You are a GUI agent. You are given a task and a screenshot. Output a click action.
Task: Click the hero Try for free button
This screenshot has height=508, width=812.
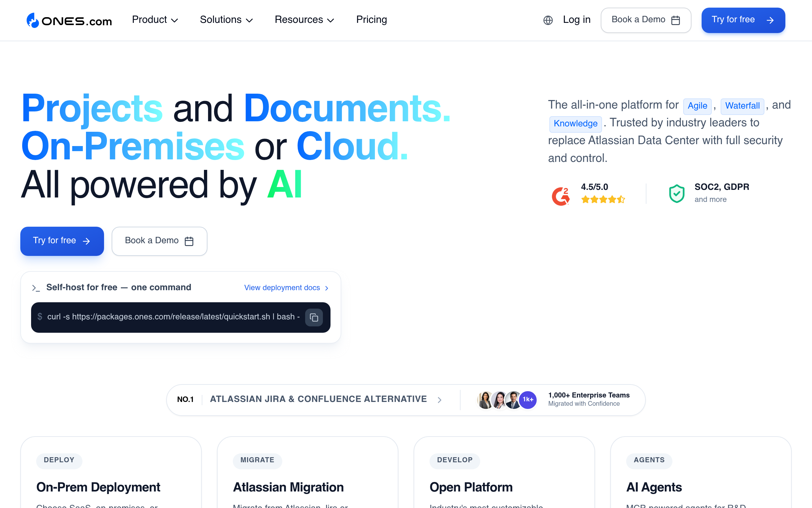[x=62, y=241]
